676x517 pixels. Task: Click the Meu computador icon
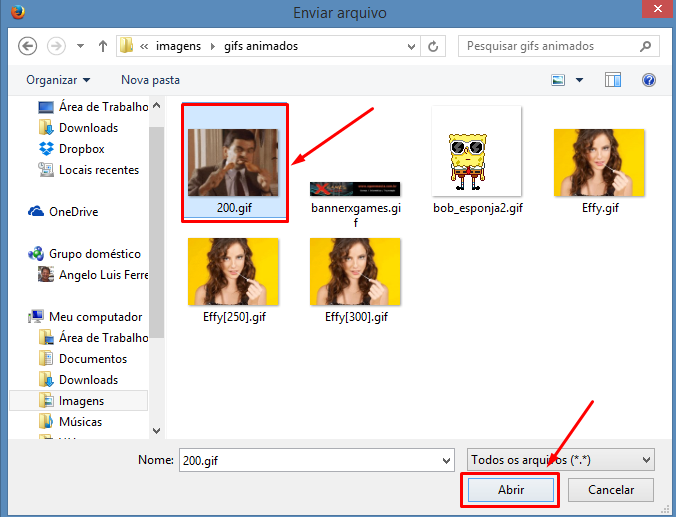coord(36,316)
